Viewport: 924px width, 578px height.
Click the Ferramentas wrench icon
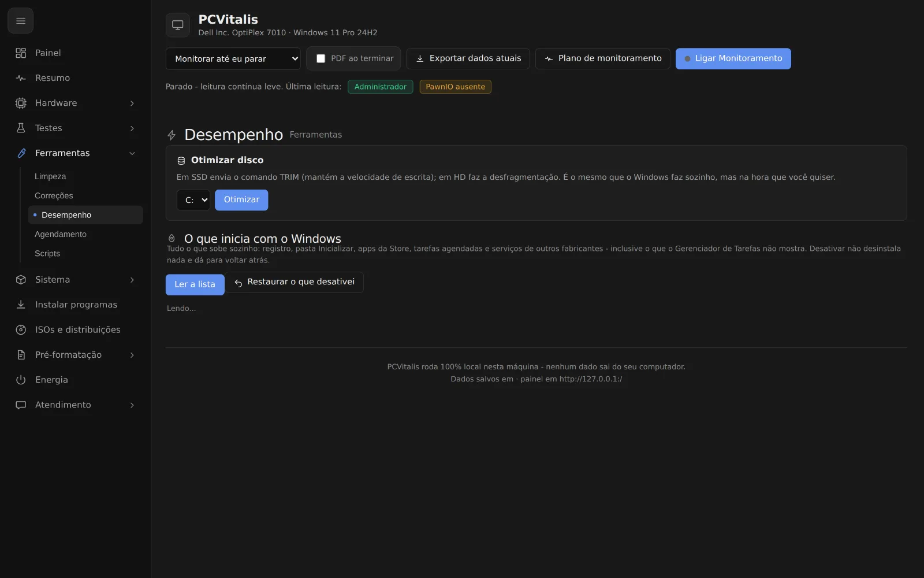(21, 153)
